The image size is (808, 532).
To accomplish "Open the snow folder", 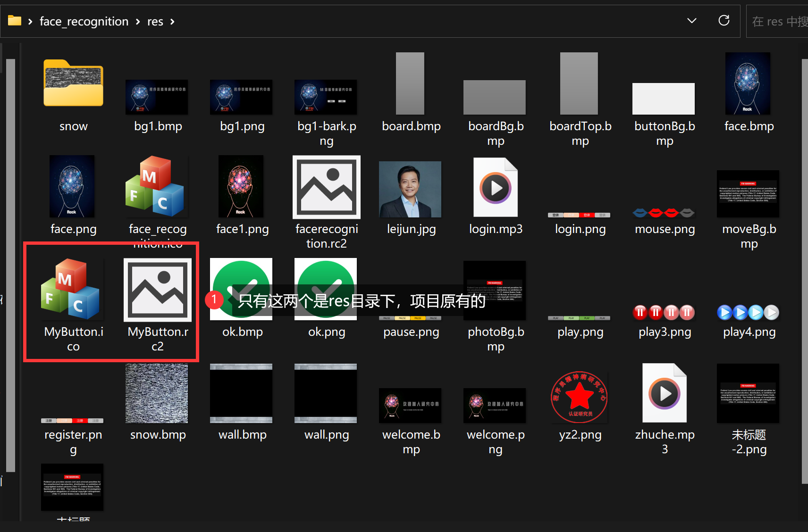I will point(73,83).
